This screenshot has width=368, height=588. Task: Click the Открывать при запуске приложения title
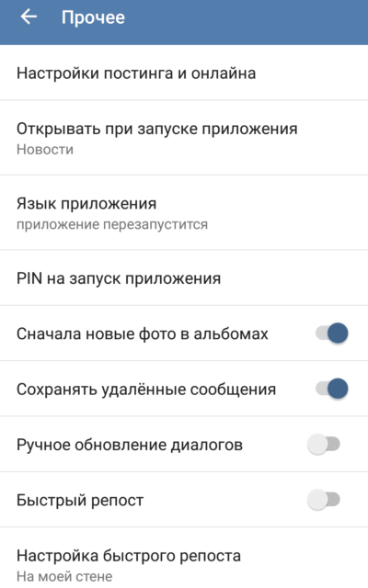pyautogui.click(x=157, y=129)
